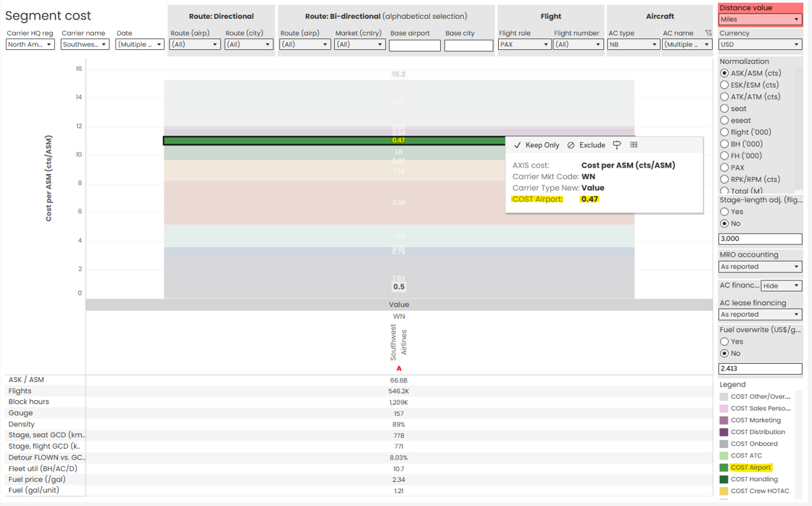812x506 pixels.
Task: Expand the Currency USD dropdown
Action: [x=760, y=45]
